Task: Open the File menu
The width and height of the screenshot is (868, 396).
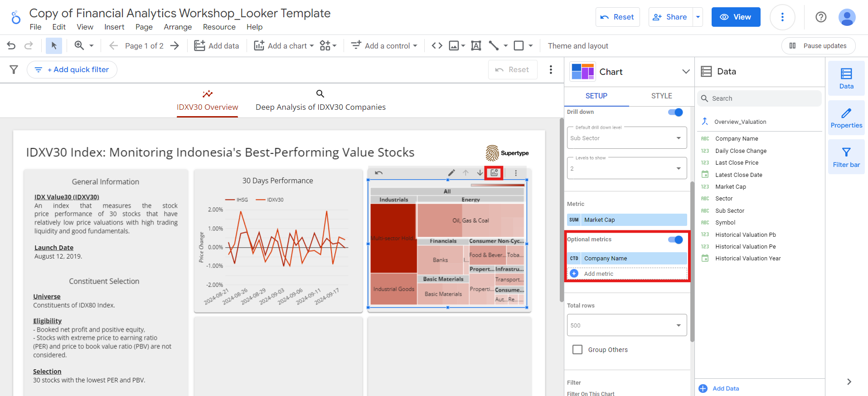Action: (35, 27)
